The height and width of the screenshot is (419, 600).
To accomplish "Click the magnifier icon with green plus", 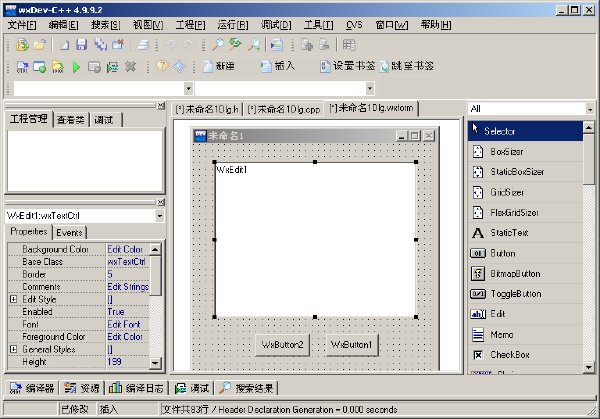I will pyautogui.click(x=254, y=45).
